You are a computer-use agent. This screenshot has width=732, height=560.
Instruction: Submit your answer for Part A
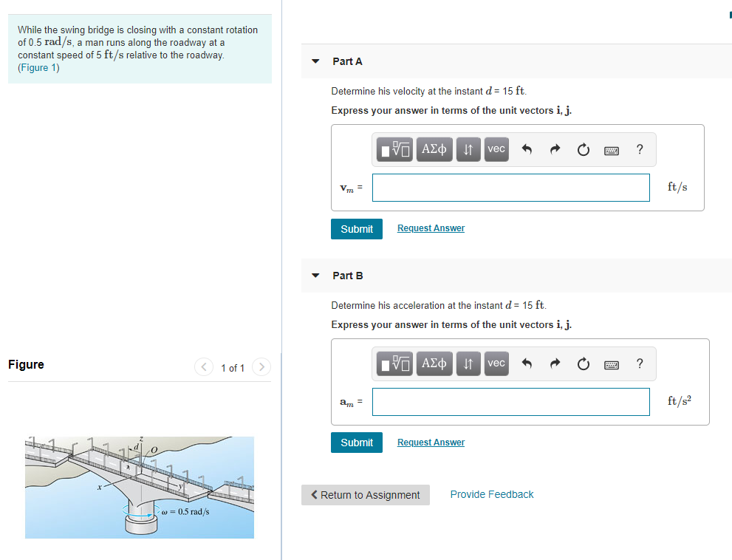click(x=357, y=229)
